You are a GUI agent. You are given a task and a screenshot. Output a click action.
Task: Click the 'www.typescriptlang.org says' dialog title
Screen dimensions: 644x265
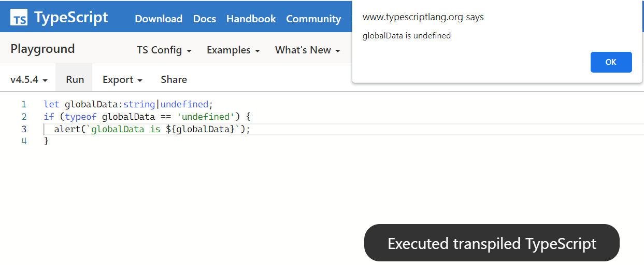point(423,17)
